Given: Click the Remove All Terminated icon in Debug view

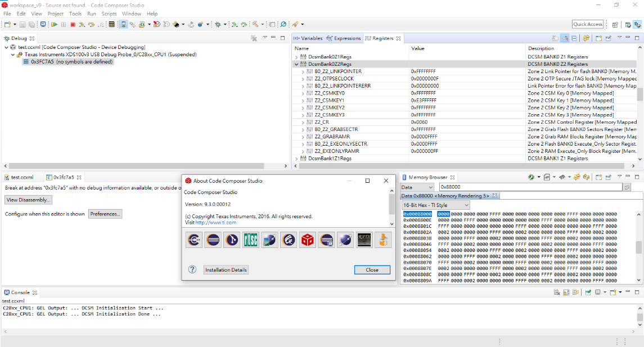Looking at the screenshot, I should pos(254,38).
